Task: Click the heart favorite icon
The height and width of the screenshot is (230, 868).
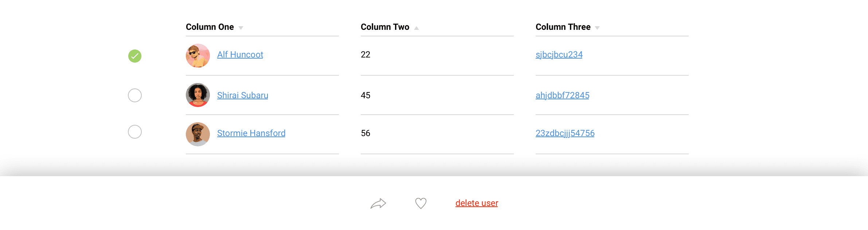Action: (421, 203)
